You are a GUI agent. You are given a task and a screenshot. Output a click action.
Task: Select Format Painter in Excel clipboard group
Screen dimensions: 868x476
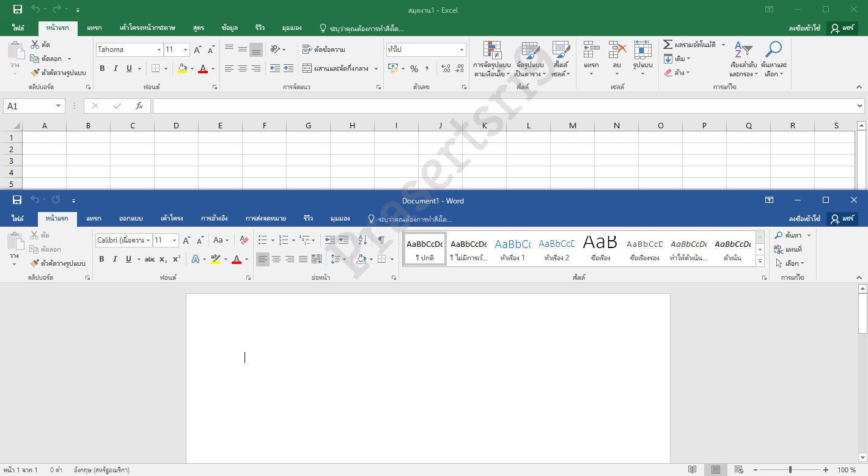coord(58,73)
